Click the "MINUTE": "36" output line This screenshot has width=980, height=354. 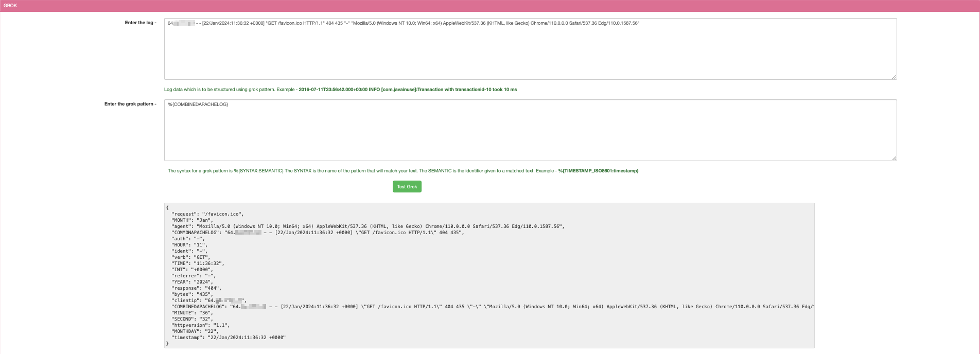tap(192, 313)
